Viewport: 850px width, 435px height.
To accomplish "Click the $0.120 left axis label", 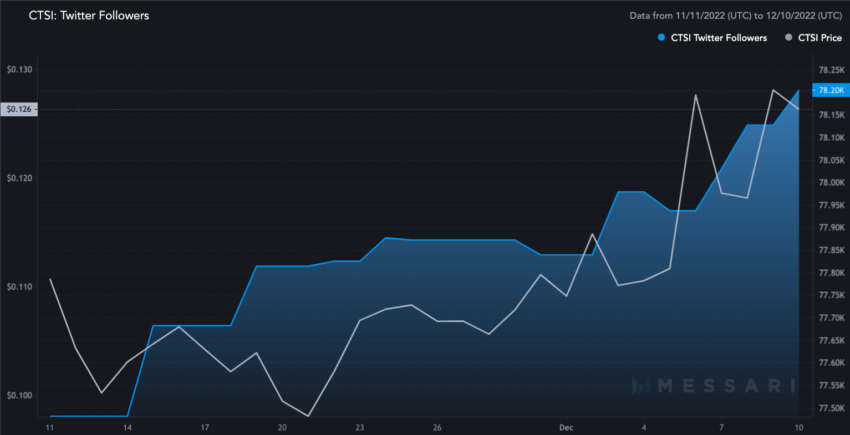I will click(x=20, y=178).
